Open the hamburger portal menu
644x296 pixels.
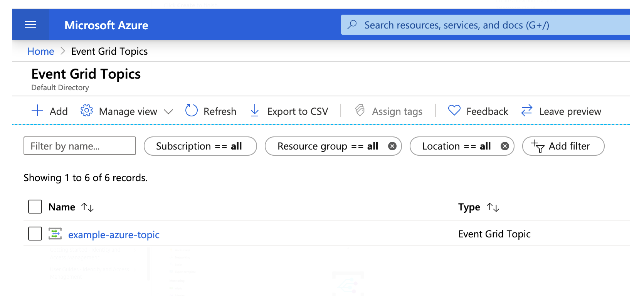click(30, 25)
